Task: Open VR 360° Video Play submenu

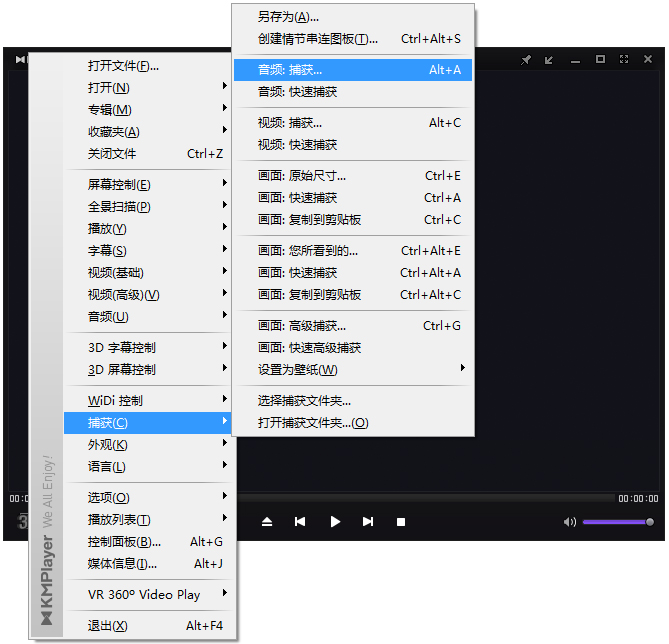Action: pos(148,594)
